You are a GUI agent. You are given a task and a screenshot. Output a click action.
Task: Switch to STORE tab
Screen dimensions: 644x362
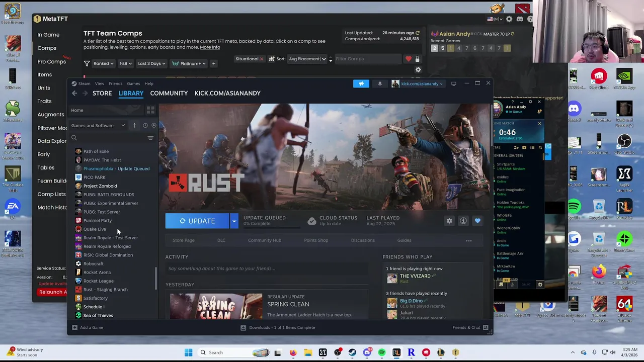tap(102, 93)
